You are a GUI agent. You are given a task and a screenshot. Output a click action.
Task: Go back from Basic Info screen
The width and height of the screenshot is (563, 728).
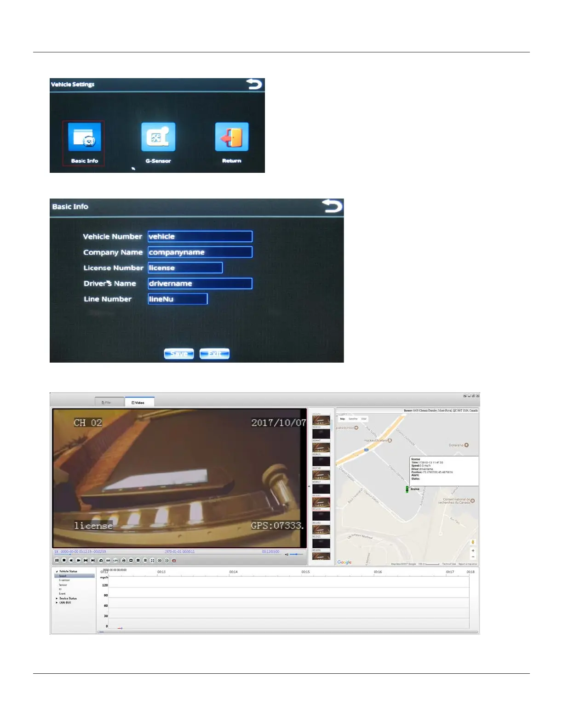[332, 206]
